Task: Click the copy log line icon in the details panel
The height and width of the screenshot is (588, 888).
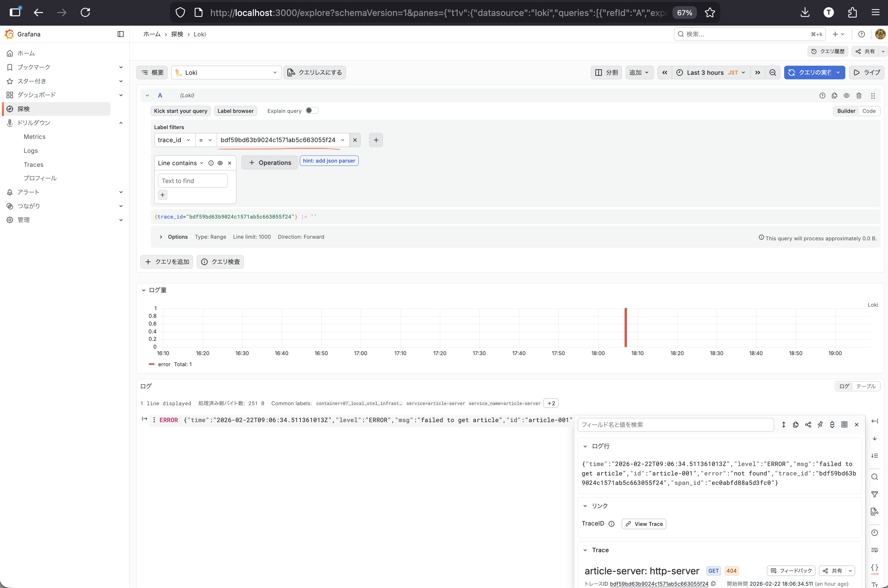Action: coord(796,424)
